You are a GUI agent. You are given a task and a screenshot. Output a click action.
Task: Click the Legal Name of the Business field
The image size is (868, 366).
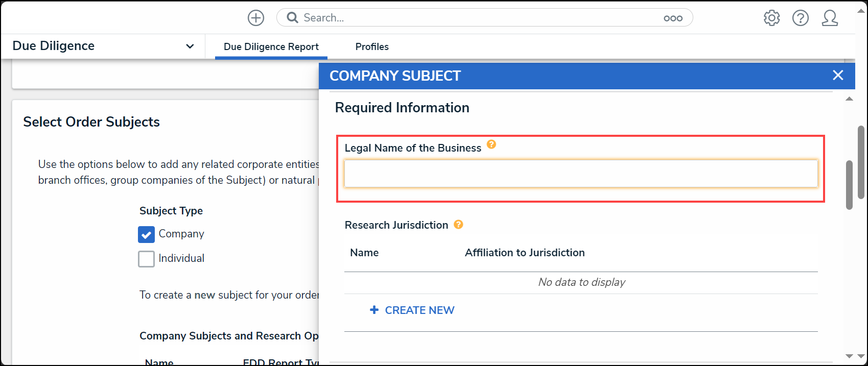tap(581, 174)
